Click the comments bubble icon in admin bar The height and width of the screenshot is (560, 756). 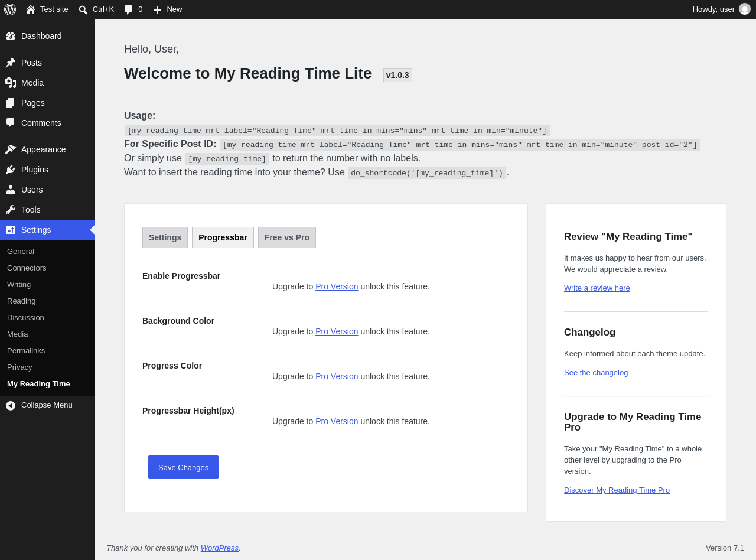click(x=129, y=9)
